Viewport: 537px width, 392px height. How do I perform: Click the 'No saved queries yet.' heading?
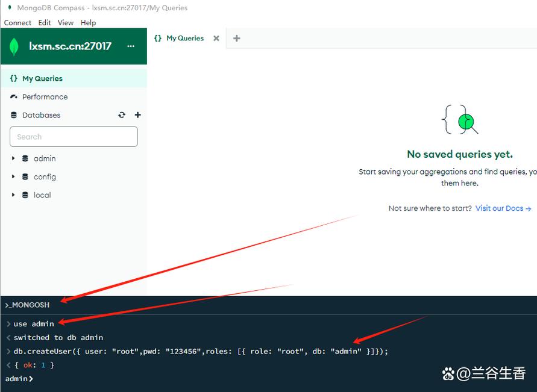click(460, 154)
